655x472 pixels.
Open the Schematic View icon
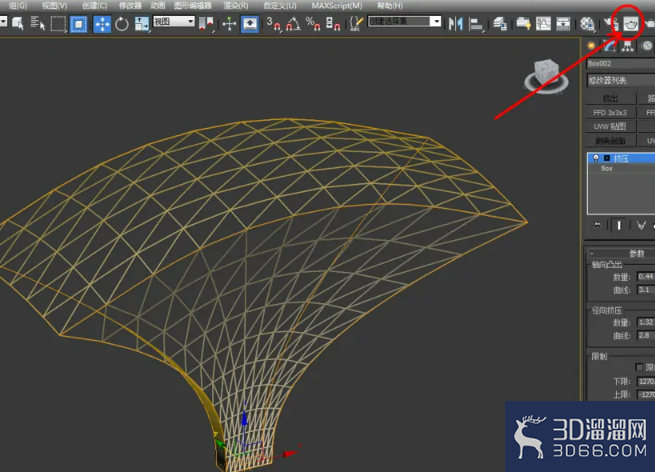tap(563, 24)
